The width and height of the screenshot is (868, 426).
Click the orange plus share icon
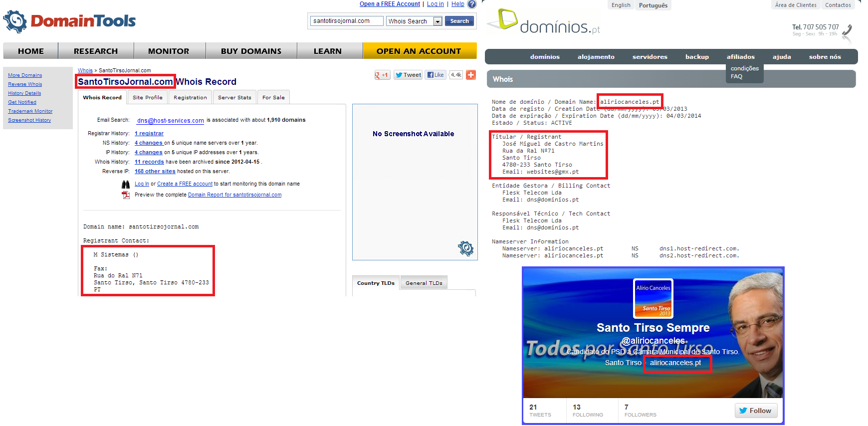pos(470,75)
